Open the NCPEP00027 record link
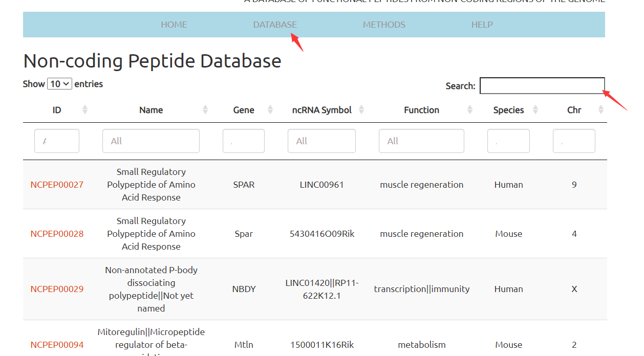The image size is (644, 356). pos(57,185)
